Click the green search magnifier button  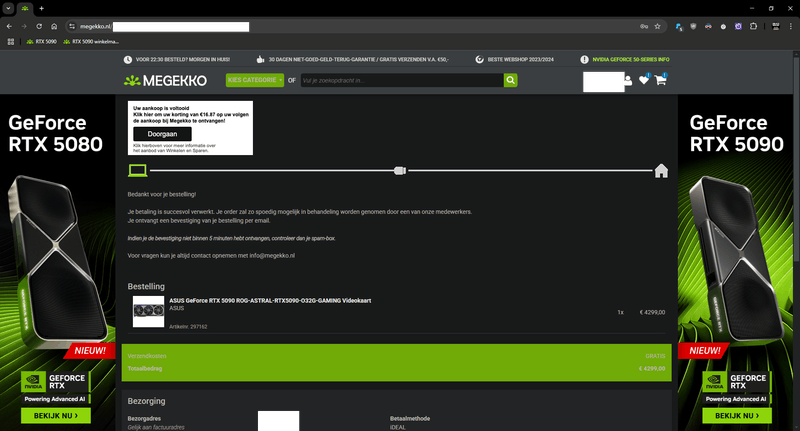(x=510, y=80)
